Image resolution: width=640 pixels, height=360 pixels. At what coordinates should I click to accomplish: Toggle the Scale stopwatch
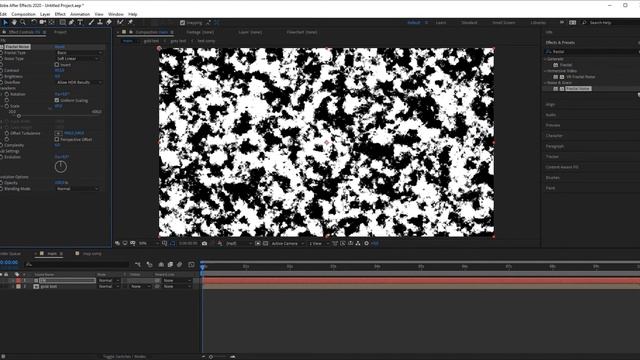click(7, 106)
